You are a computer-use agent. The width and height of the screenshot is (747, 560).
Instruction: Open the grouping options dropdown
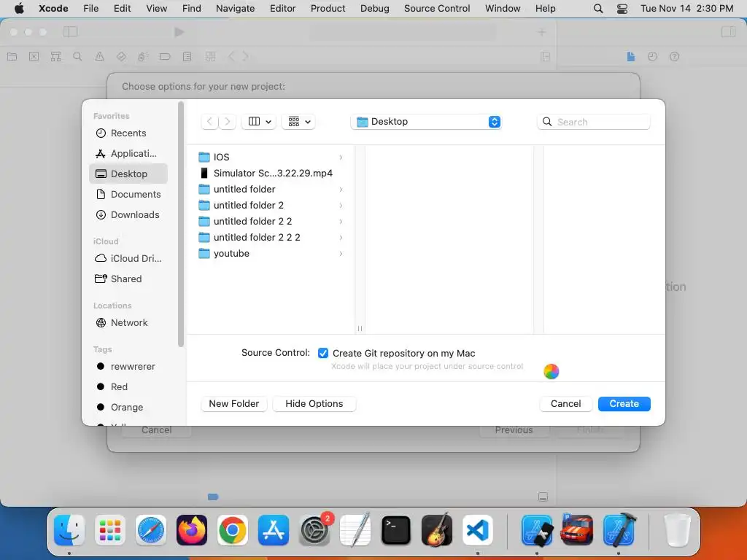[x=298, y=122]
